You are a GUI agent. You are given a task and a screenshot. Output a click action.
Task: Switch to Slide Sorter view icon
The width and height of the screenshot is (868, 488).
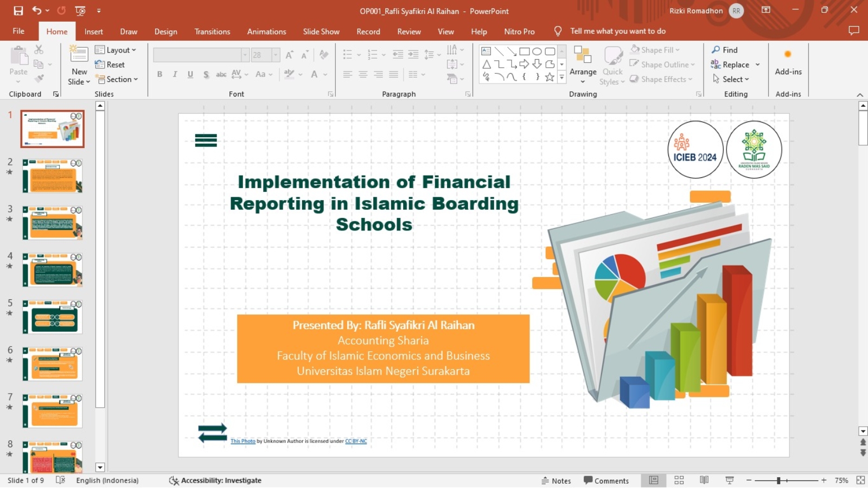pos(679,480)
